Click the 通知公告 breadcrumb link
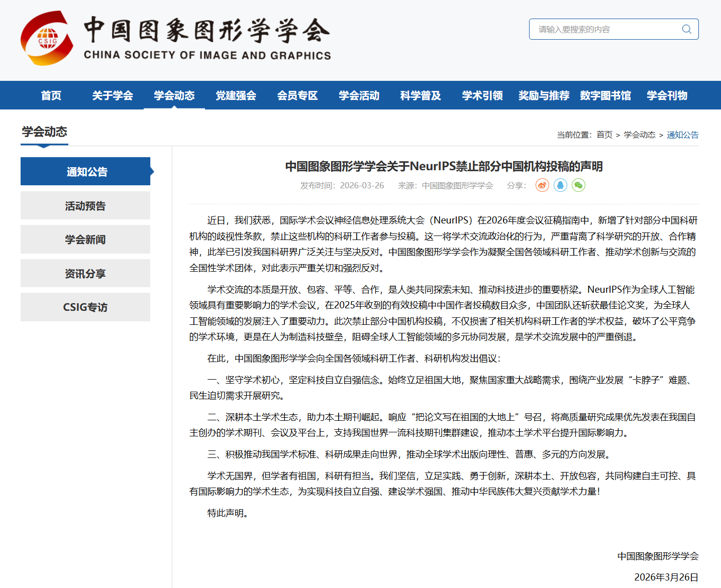721x588 pixels. click(x=682, y=135)
